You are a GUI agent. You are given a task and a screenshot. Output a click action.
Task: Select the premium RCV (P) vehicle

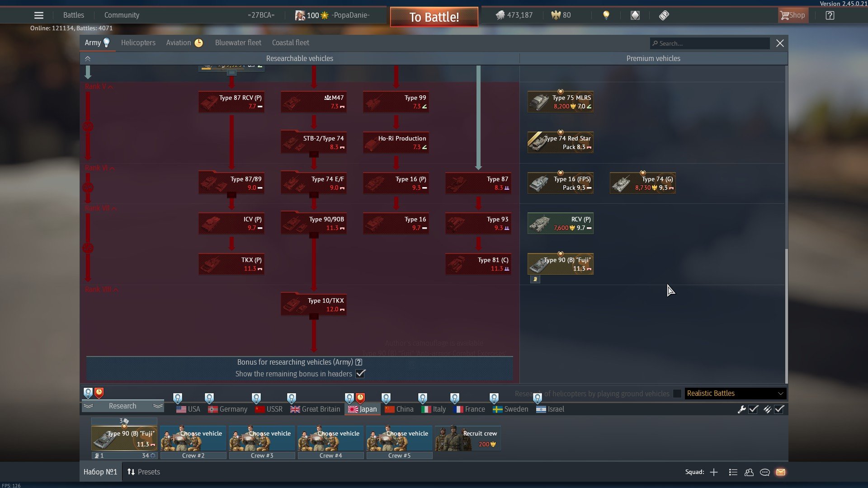click(561, 223)
